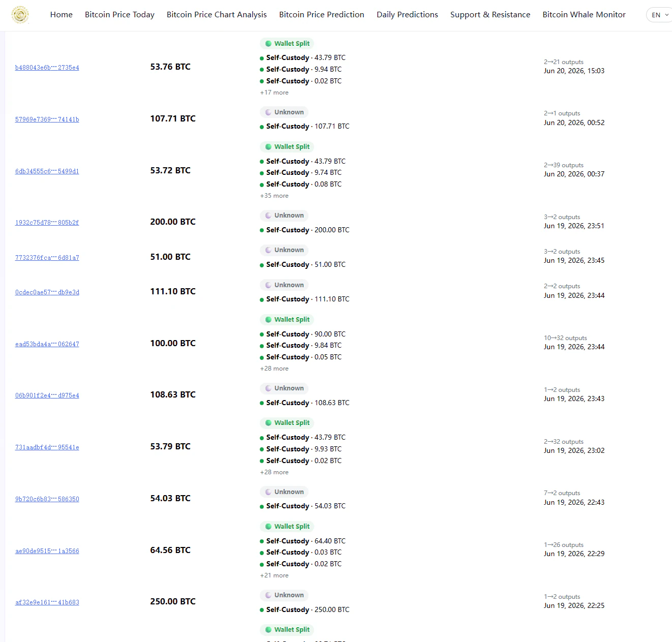Click 'Jun 20, 2026, 00:52' timestamp
The image size is (672, 642).
574,123
